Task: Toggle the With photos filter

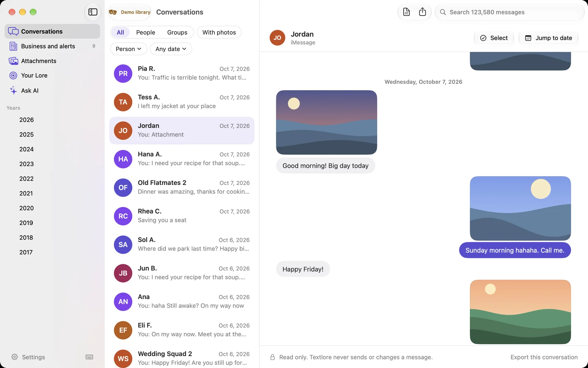Action: (x=219, y=32)
